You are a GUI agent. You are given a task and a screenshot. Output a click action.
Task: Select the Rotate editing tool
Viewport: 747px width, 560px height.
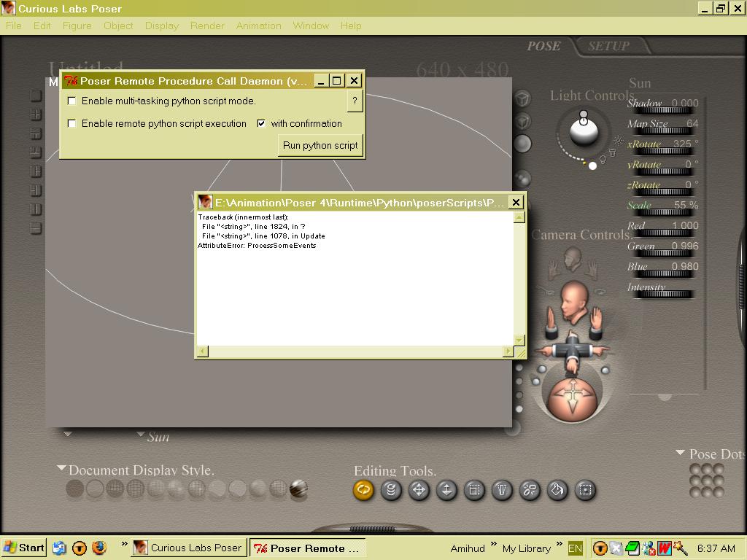(x=363, y=490)
